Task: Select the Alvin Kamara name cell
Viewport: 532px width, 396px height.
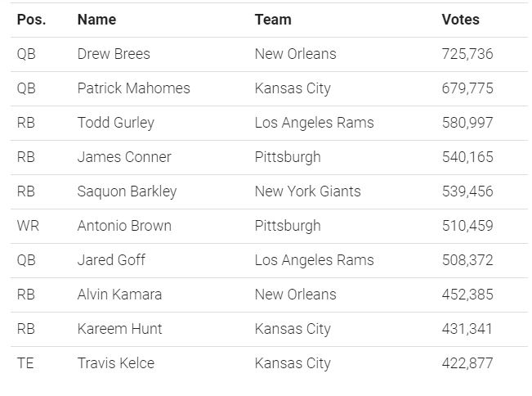Action: (x=119, y=294)
